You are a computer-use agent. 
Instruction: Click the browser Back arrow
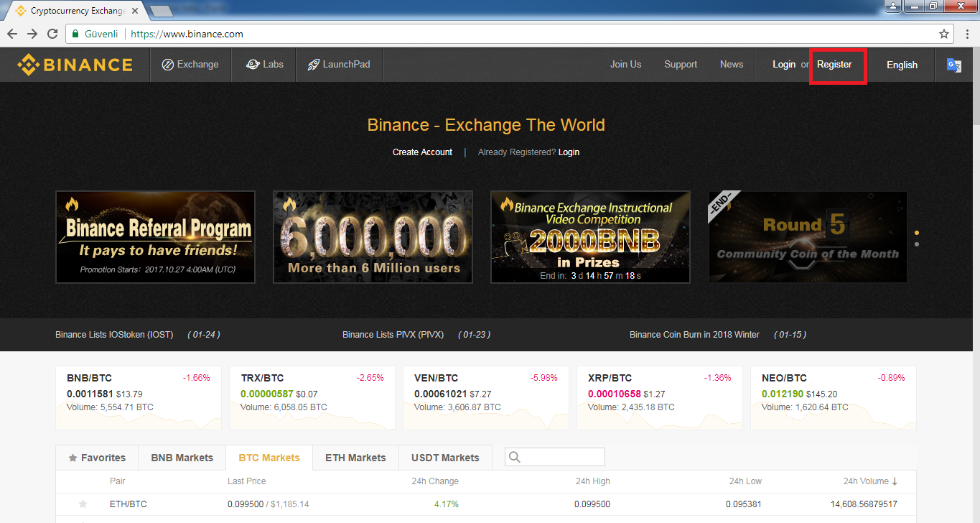[x=13, y=34]
